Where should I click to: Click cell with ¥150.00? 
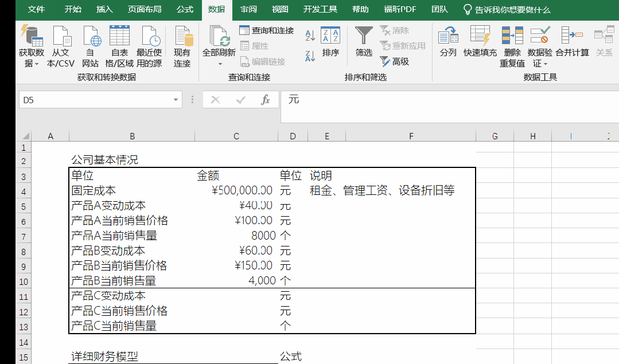236,265
